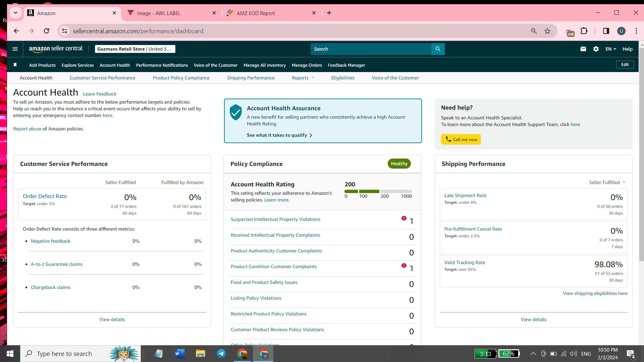644x362 pixels.
Task: Click the alert icon beside Product Condition Customer Complaints
Action: [404, 265]
